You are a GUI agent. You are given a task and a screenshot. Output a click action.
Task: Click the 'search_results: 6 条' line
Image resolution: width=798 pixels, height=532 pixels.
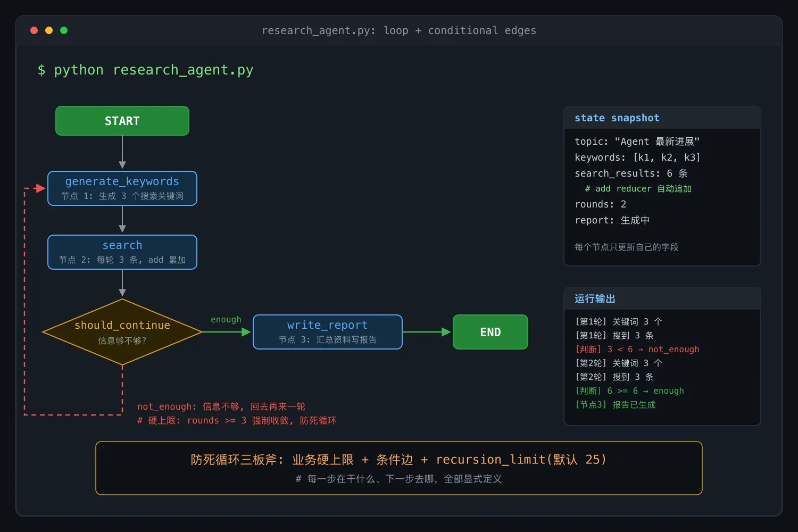631,173
